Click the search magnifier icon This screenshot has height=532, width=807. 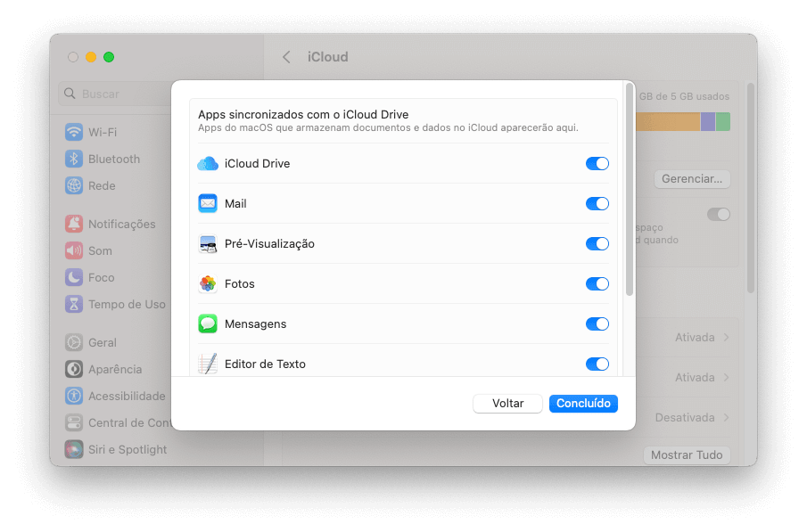tap(70, 94)
